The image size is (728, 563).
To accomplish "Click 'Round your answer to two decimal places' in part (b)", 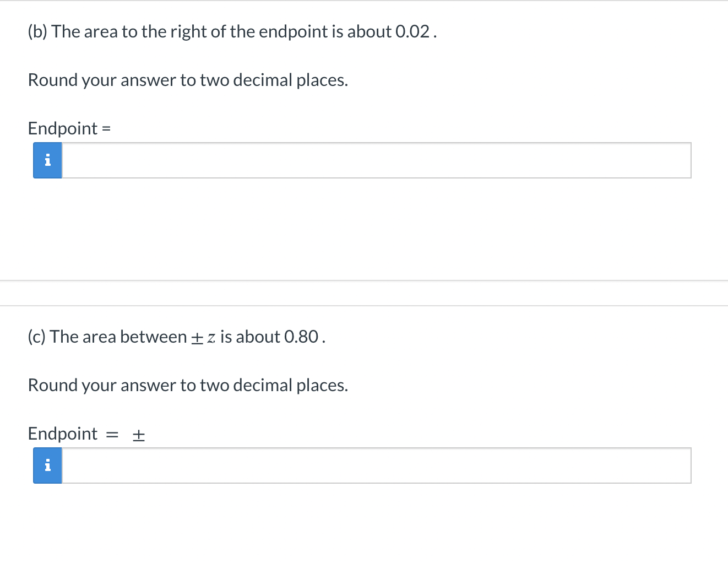I will pos(188,80).
